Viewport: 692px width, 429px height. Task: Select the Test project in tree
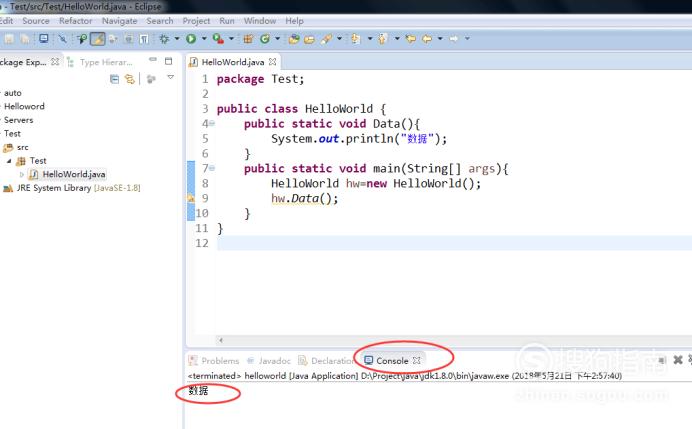(x=12, y=133)
